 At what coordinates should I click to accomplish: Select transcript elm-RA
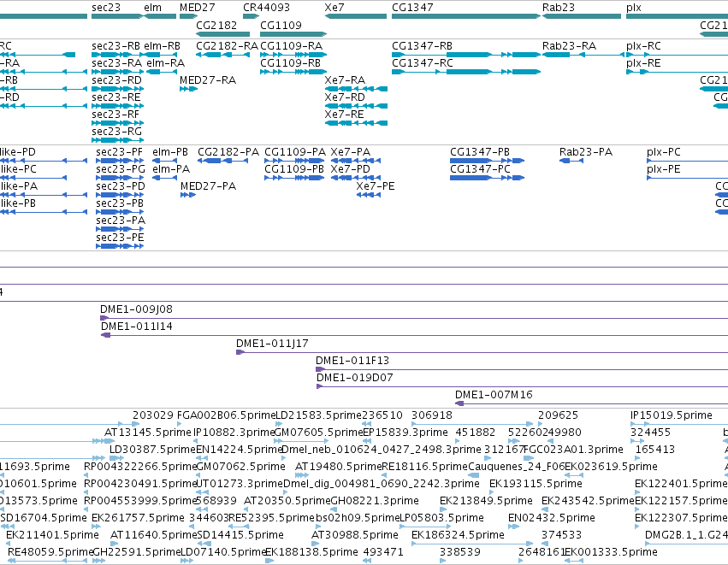click(x=162, y=72)
